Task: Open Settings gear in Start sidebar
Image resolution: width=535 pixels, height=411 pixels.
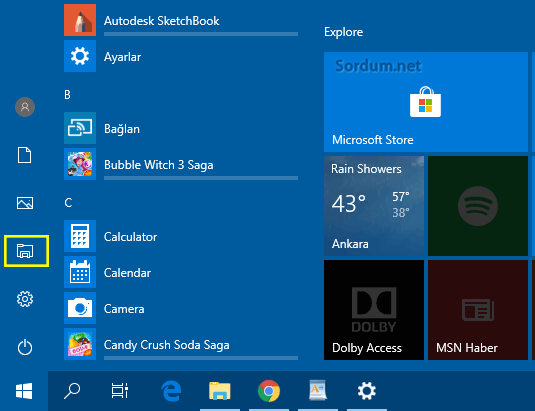Action: click(x=25, y=299)
